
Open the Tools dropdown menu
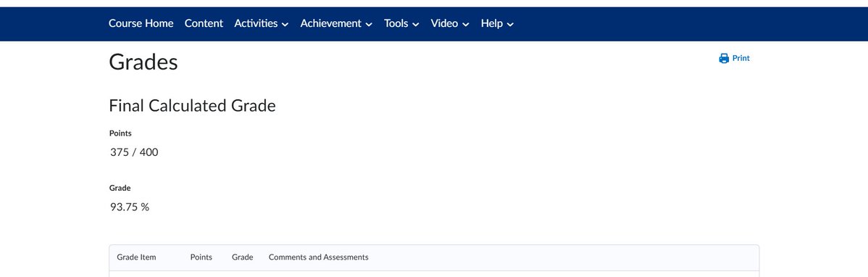click(x=401, y=23)
